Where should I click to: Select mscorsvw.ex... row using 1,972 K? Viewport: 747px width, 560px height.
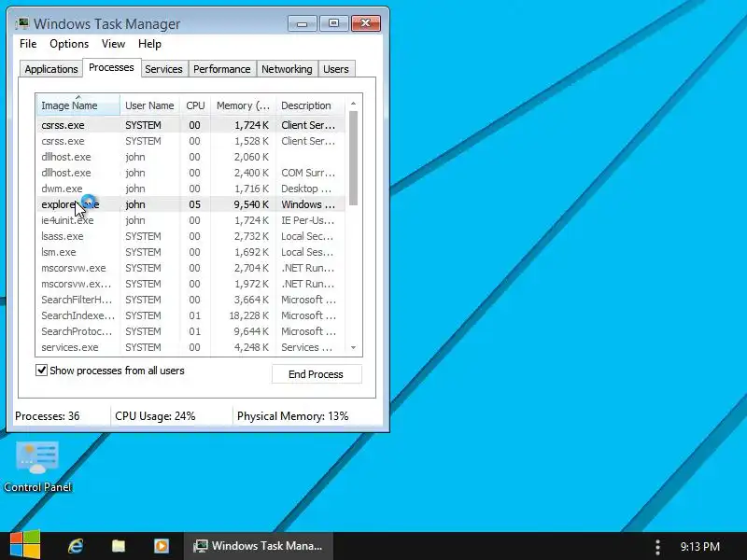point(191,284)
